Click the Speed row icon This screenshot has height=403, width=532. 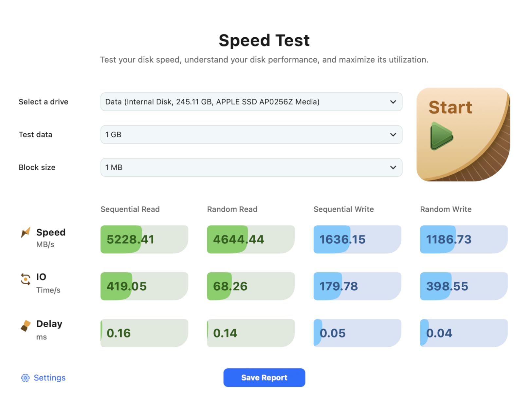26,232
